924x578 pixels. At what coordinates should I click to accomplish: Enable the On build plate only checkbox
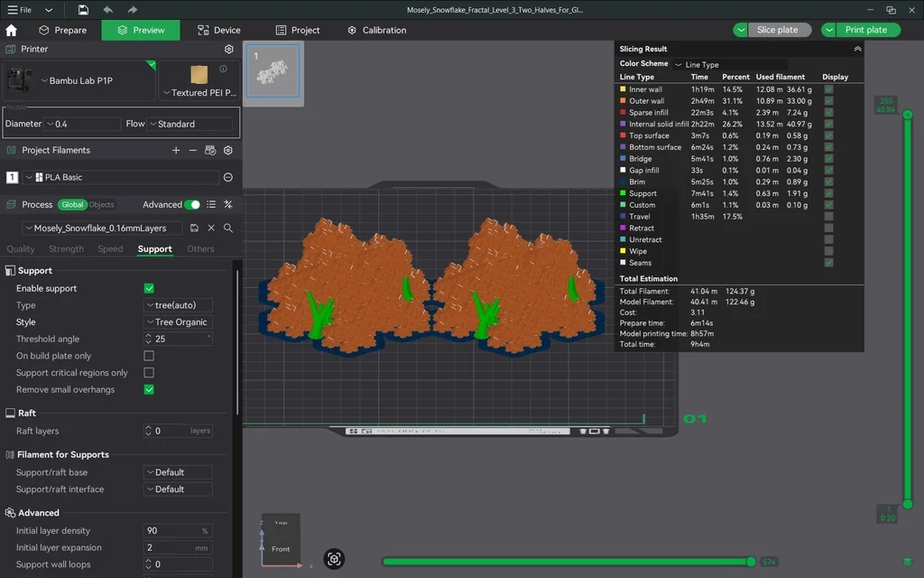tap(149, 356)
